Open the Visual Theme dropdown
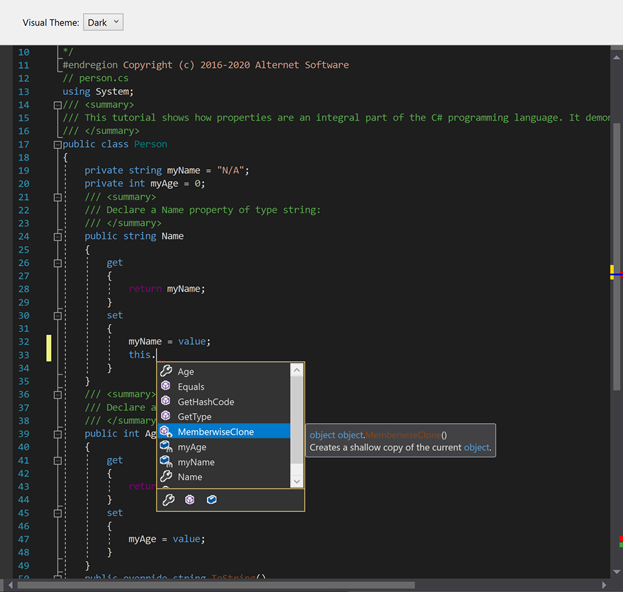The width and height of the screenshot is (623, 592). (x=103, y=22)
